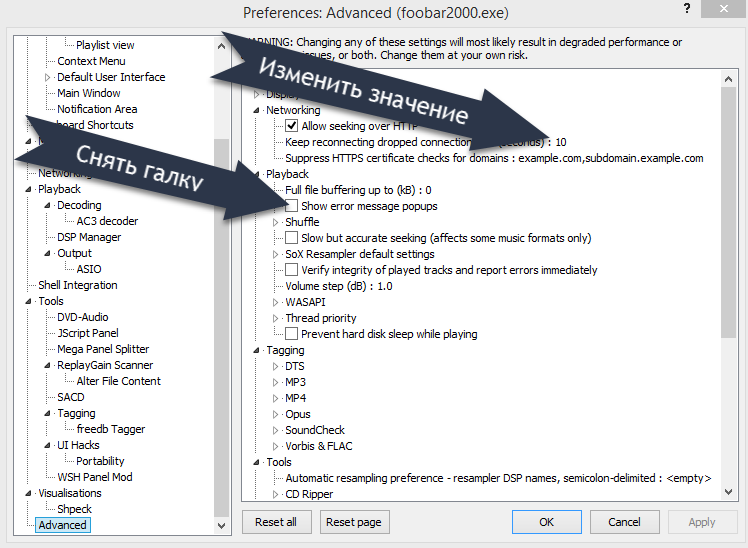Viewport: 748px width, 548px height.
Task: Expand Default User Interface tree node
Action: 47,77
